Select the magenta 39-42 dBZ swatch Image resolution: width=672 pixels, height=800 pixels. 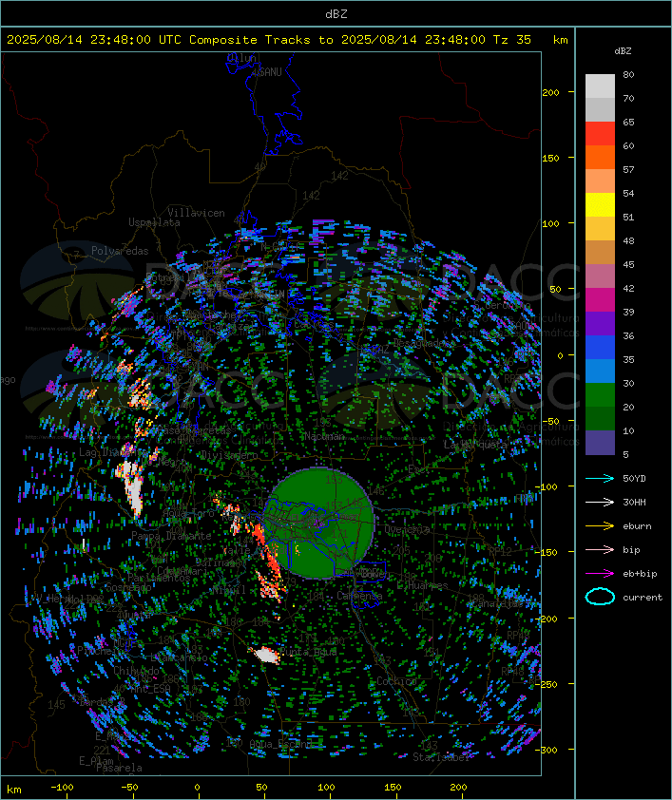tap(600, 300)
